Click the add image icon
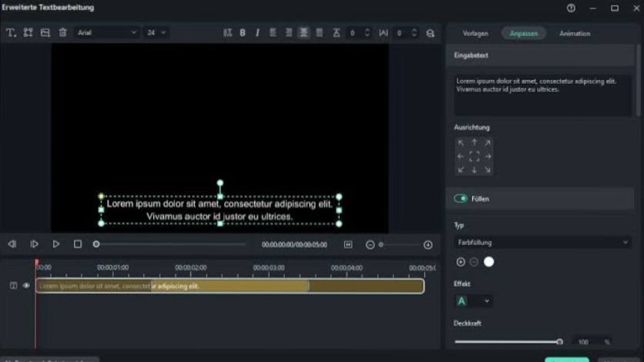 45,33
